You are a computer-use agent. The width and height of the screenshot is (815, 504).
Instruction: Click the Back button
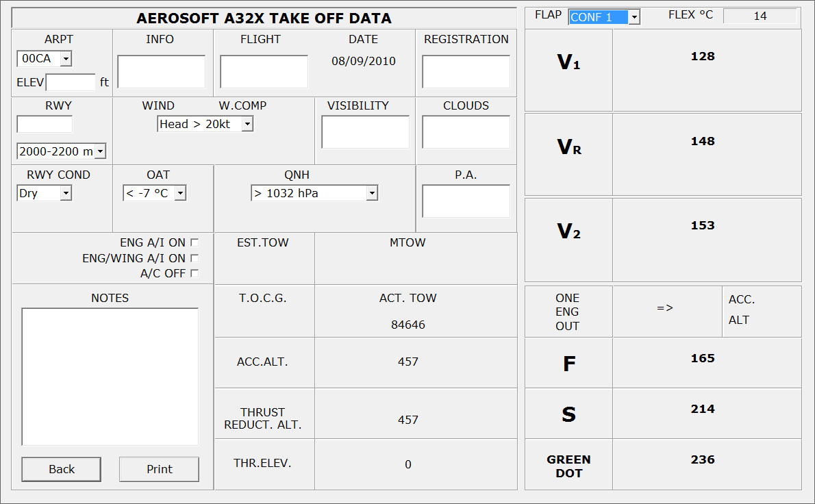(x=61, y=469)
